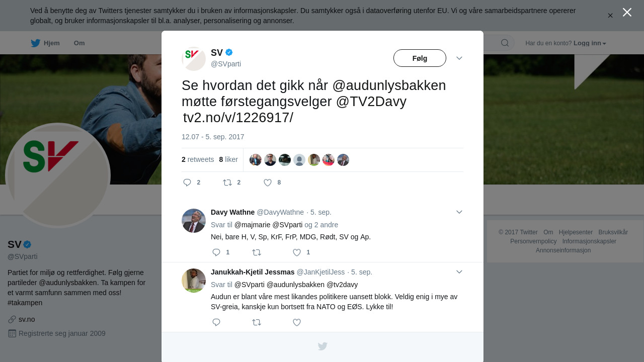Close the tweet overlay with large X
The width and height of the screenshot is (644, 362).
coord(627,12)
